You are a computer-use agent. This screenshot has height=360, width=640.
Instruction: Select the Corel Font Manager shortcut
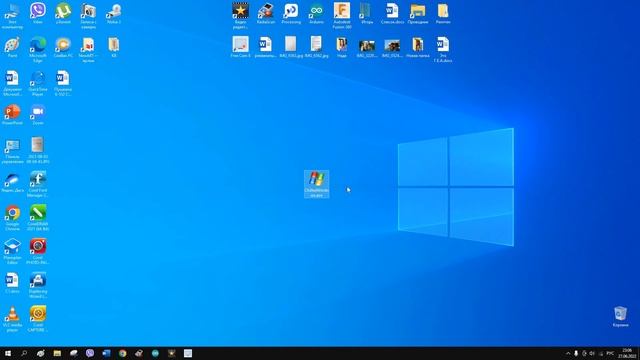pos(38,184)
